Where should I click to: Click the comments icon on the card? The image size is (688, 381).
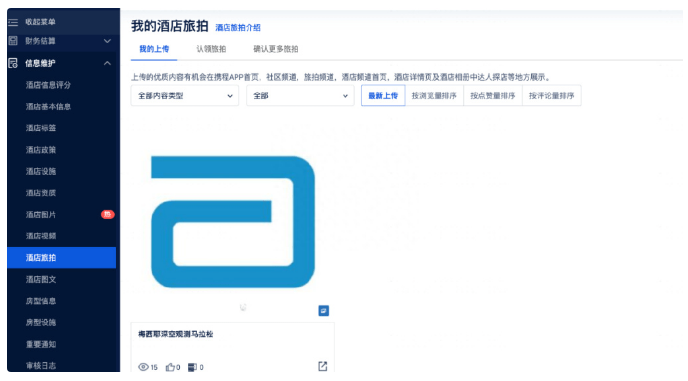192,367
